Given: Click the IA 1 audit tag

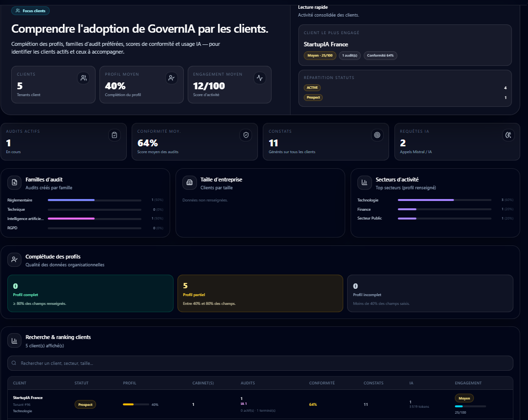Looking at the screenshot, I should [x=244, y=404].
